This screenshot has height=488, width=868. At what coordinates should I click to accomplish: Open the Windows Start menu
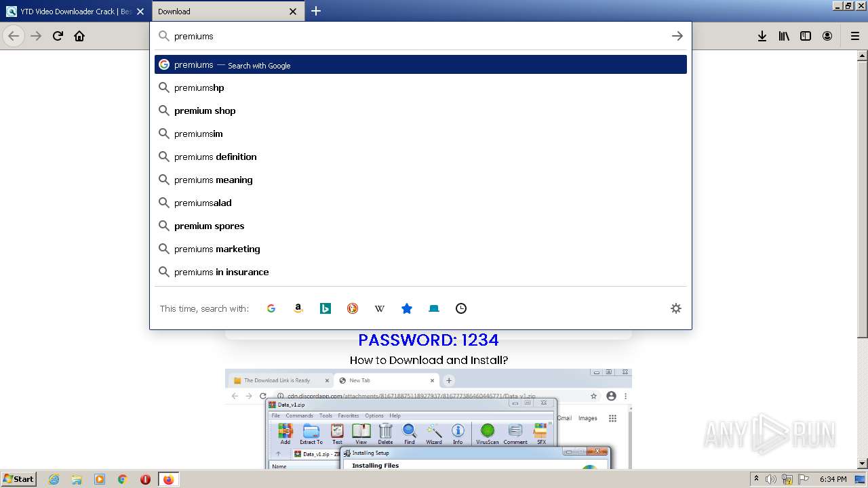[19, 479]
